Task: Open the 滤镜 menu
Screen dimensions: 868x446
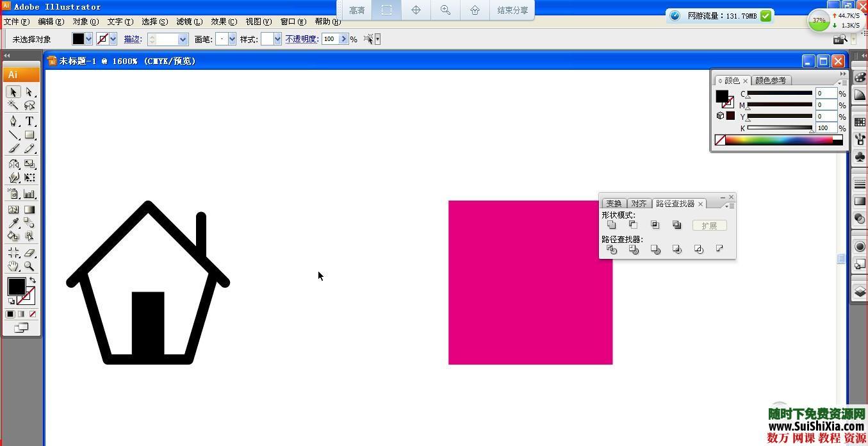Action: coord(189,21)
